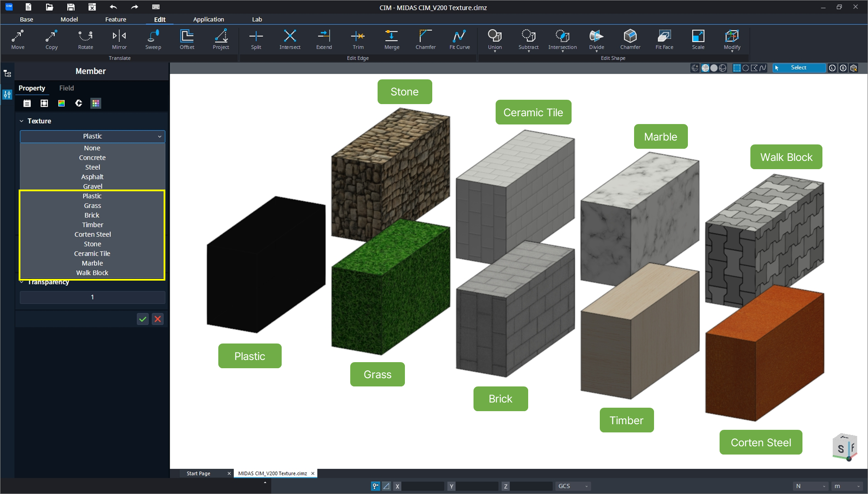Click the Transparency value field

click(92, 297)
